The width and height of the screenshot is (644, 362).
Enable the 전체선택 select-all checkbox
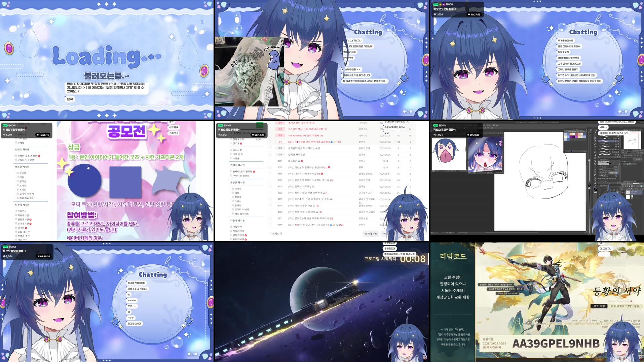[x=270, y=233]
